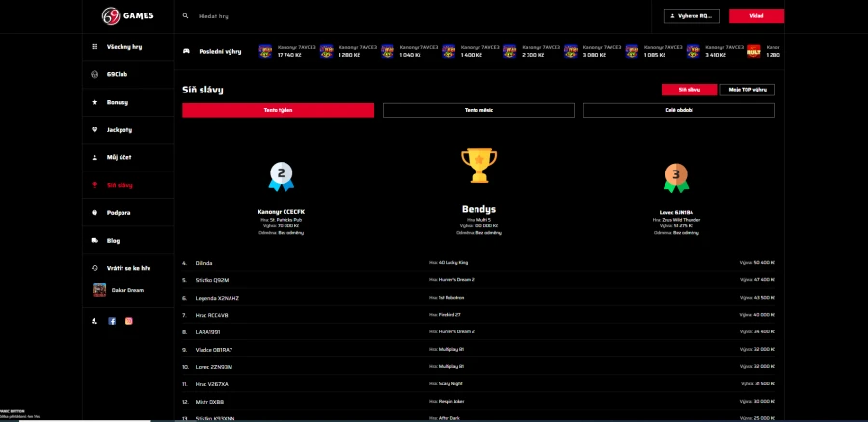Screen dimensions: 868x422
Task: Go to Bonusy in the sidebar
Action: [118, 102]
